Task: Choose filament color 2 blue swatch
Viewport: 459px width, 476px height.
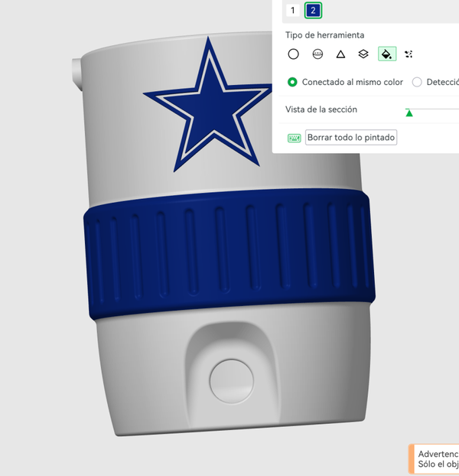Action: pos(313,10)
